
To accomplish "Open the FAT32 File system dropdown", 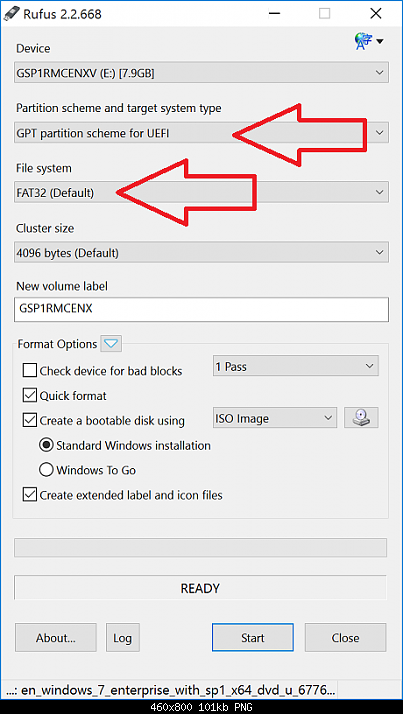I will click(x=201, y=192).
